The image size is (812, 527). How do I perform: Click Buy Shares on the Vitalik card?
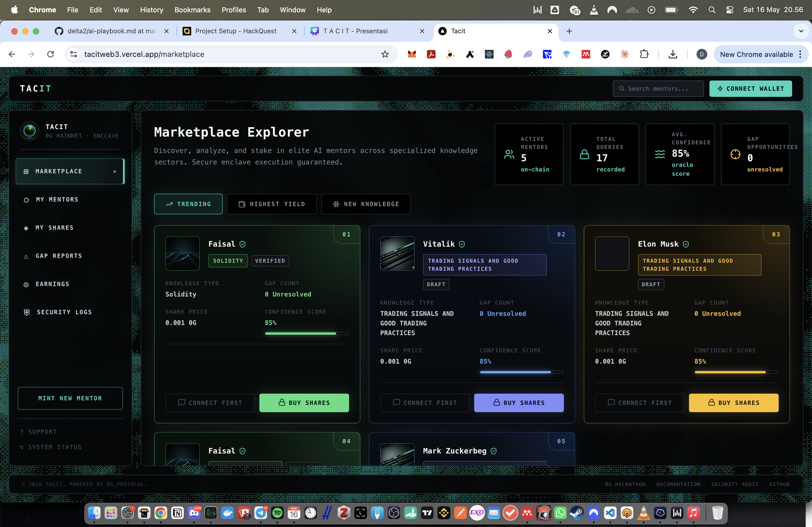(x=519, y=402)
